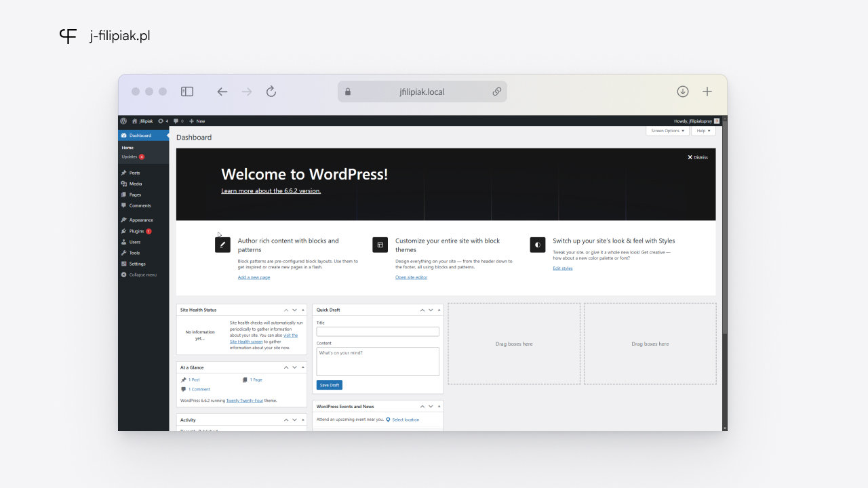Open a new browser tab with plus icon
The width and height of the screenshot is (868, 488).
tap(707, 91)
